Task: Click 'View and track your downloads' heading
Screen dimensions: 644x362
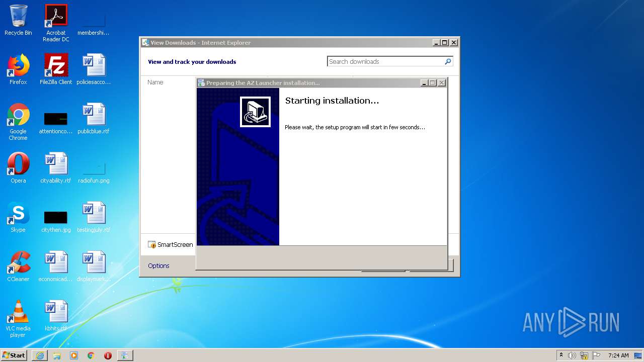Action: coord(192,62)
